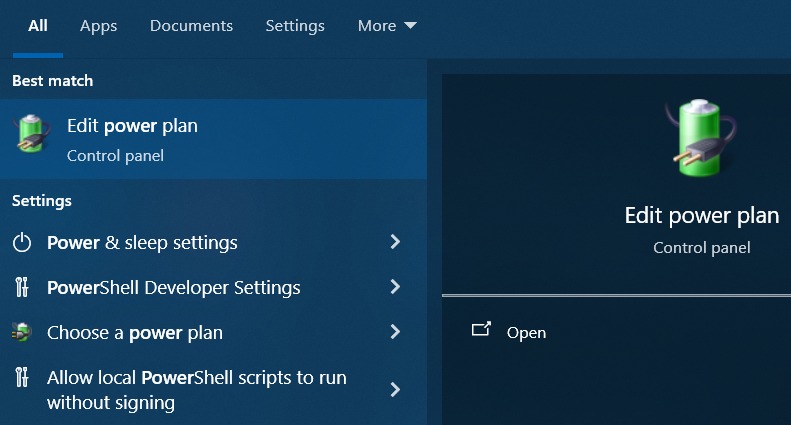Switch to the Documents tab

tap(191, 26)
